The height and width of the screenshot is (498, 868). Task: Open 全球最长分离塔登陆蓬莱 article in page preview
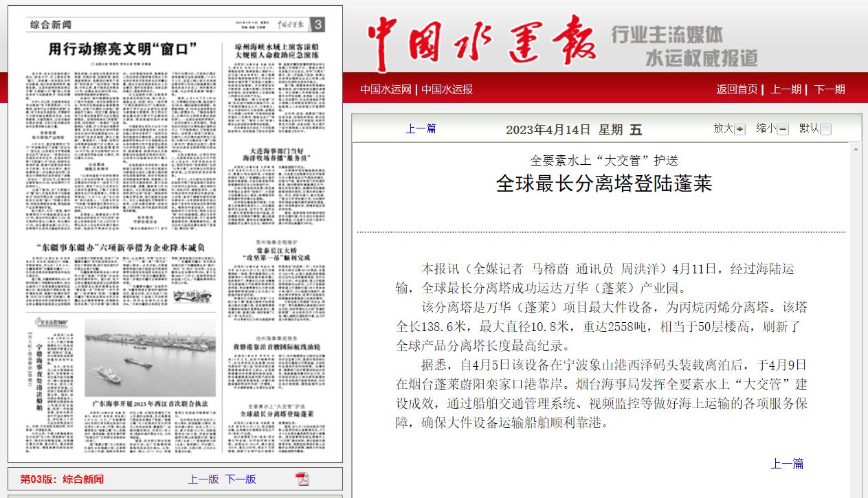276,414
